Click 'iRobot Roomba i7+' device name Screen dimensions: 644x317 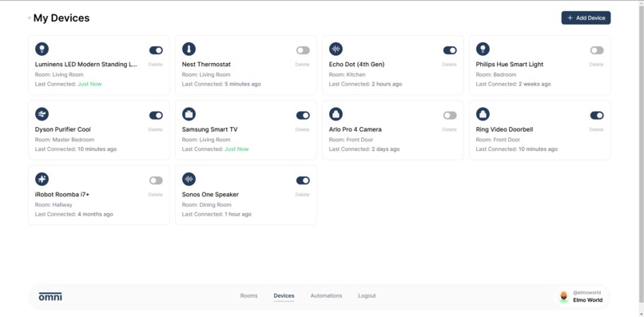[62, 195]
